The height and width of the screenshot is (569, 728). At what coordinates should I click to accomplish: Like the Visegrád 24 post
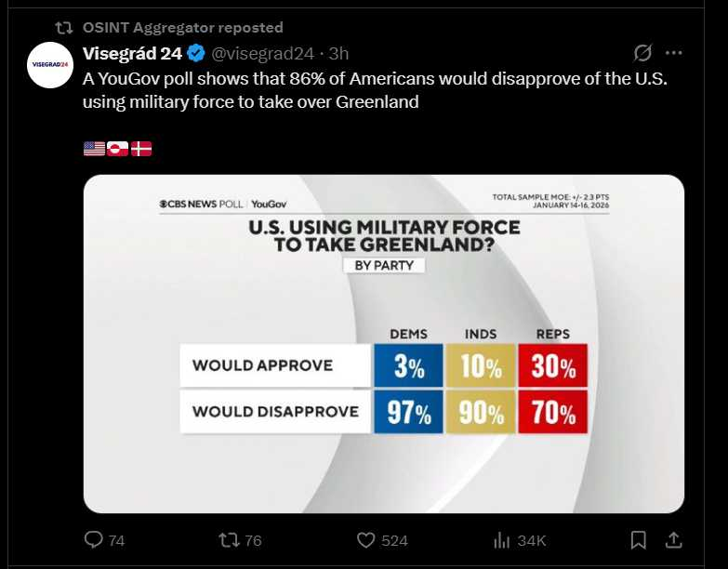(x=366, y=540)
